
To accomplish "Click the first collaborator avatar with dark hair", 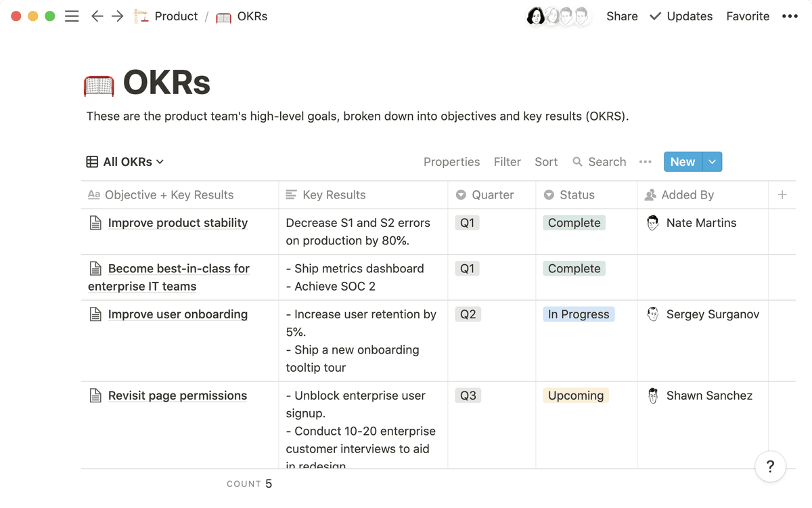I will coord(535,16).
